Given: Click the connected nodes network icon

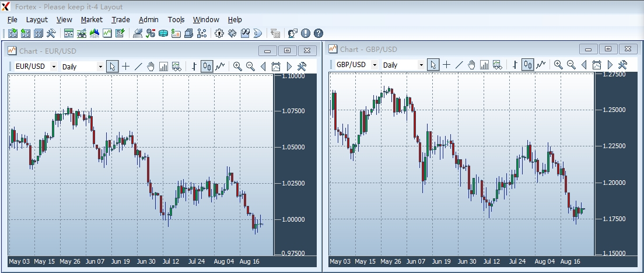Looking at the screenshot, I should 201,33.
